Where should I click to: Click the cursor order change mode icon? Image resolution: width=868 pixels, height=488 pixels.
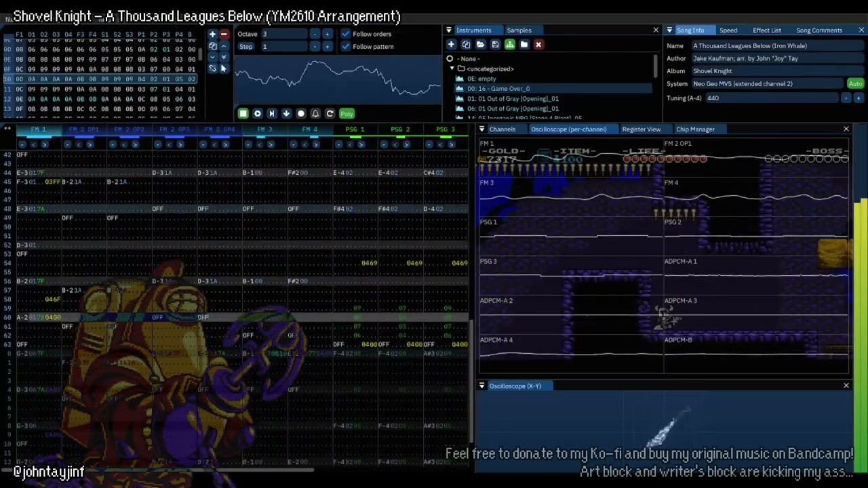224,68
